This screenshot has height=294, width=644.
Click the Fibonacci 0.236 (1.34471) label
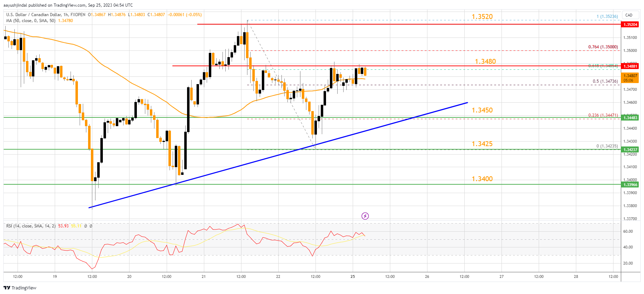pyautogui.click(x=603, y=115)
